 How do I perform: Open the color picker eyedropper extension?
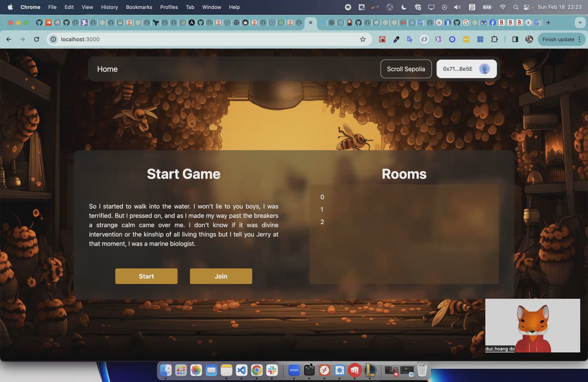(396, 39)
